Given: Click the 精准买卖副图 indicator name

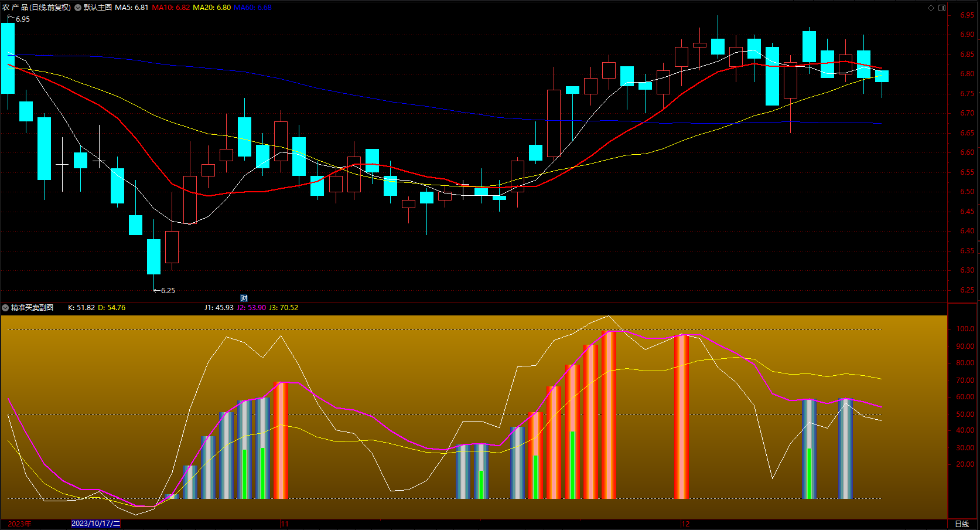Looking at the screenshot, I should coord(32,308).
